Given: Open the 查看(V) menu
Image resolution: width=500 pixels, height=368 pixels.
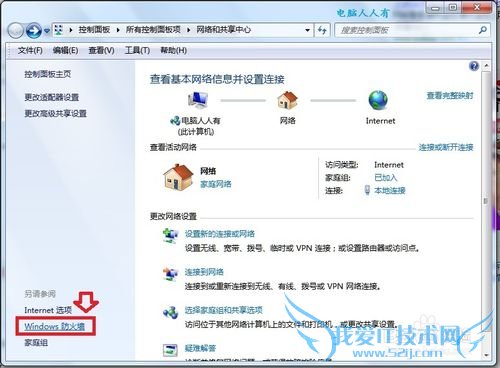Looking at the screenshot, I should tap(101, 50).
